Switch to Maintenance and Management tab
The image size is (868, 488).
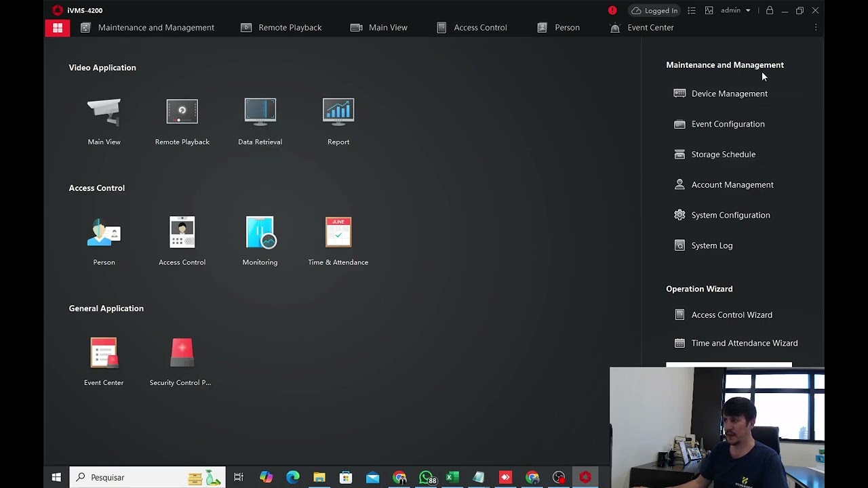click(x=147, y=28)
